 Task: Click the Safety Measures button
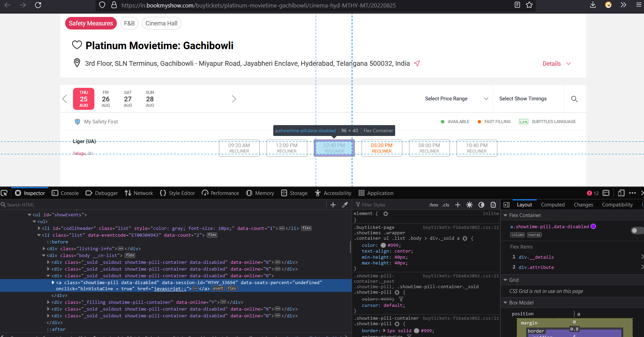coord(91,23)
